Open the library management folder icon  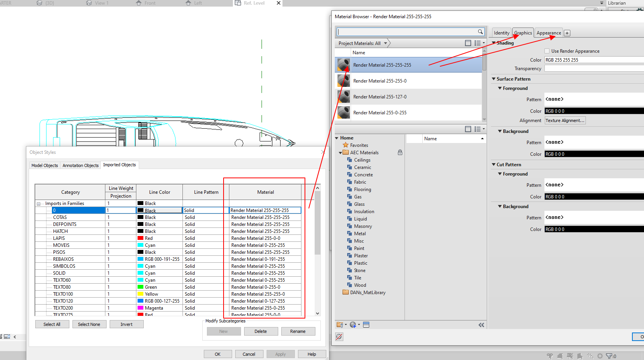click(340, 324)
